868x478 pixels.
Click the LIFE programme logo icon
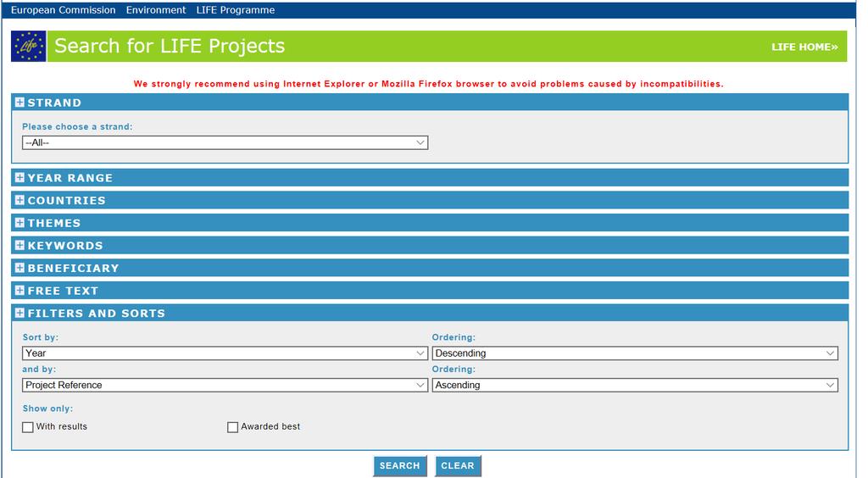pyautogui.click(x=28, y=46)
